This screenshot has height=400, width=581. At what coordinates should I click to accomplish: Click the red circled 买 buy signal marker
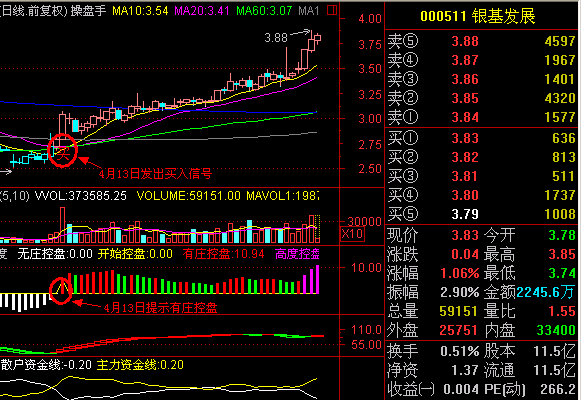[x=63, y=150]
